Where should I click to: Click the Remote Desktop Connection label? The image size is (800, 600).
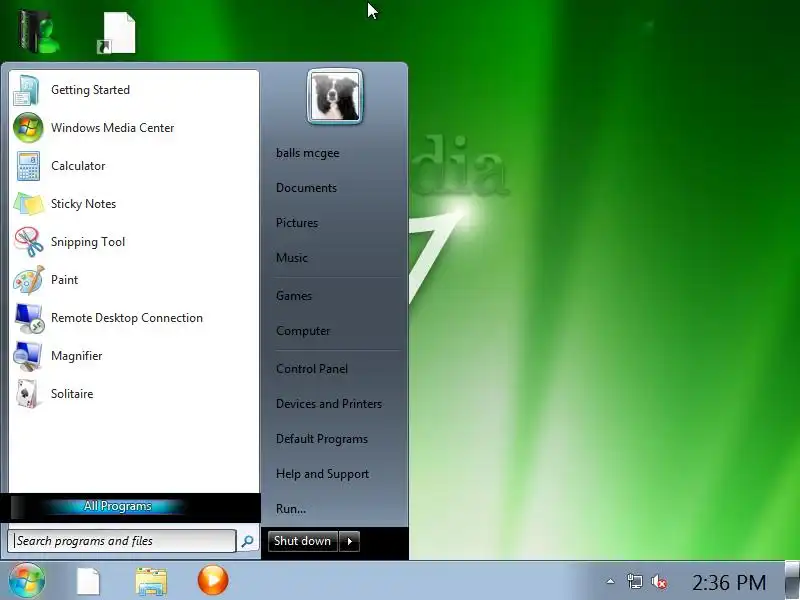coord(127,318)
